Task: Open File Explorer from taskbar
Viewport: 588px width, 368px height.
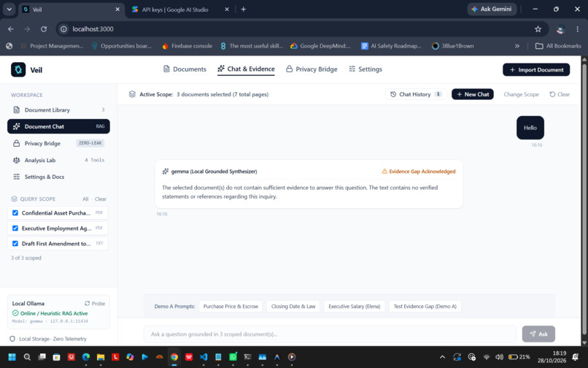Action: click(x=101, y=357)
